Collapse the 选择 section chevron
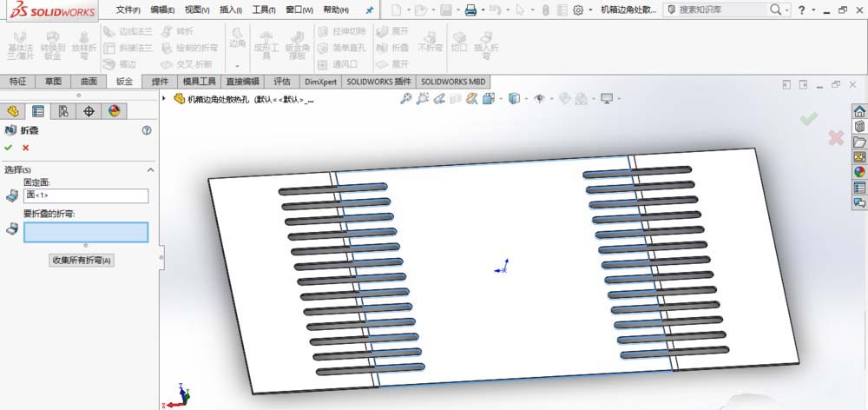This screenshot has height=410, width=868. 149,169
